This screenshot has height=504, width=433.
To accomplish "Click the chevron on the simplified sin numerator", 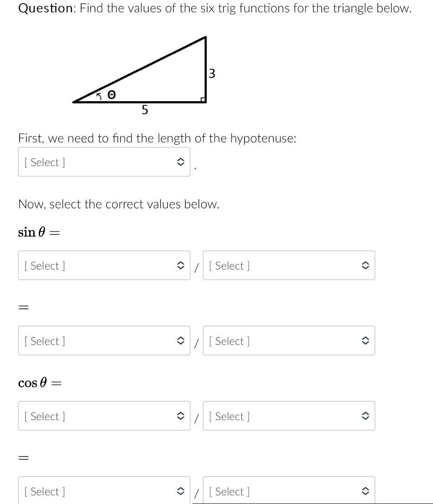I will 181,340.
